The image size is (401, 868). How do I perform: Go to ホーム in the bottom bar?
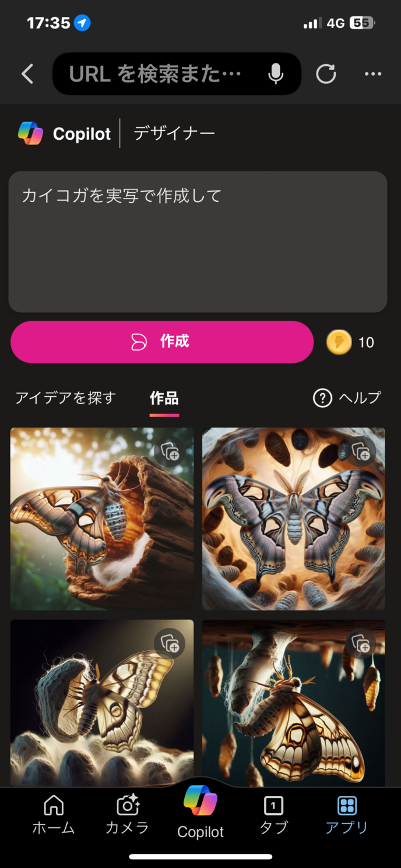[54, 816]
